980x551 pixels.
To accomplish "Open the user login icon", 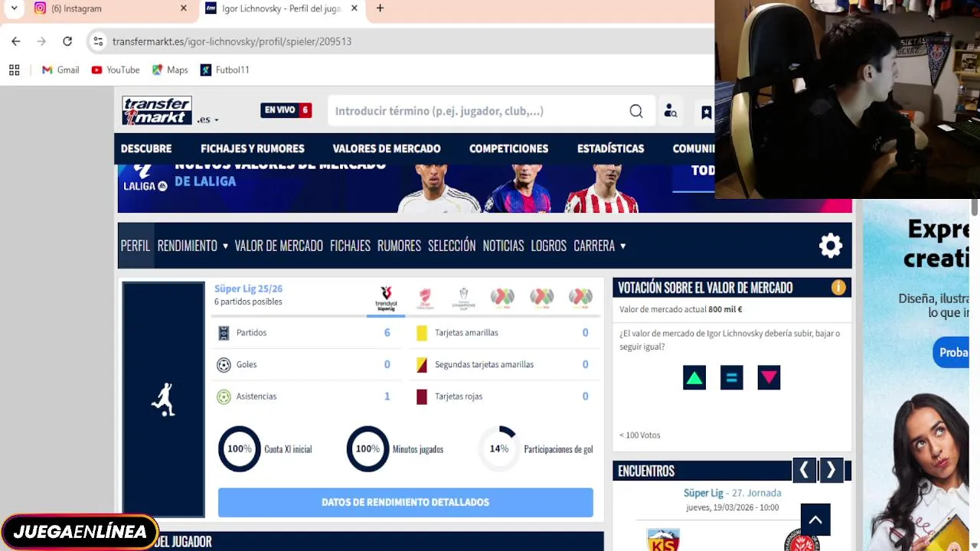I will coord(671,111).
